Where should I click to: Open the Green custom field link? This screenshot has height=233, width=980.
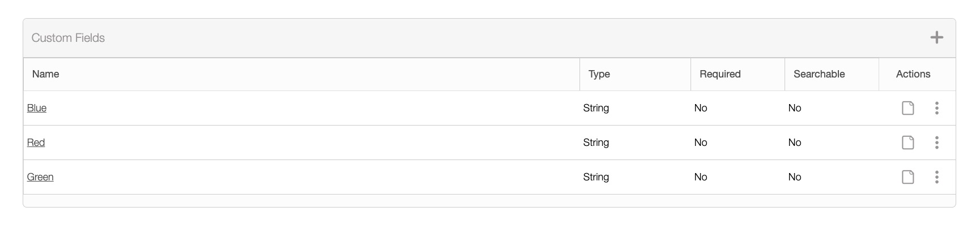click(x=40, y=177)
